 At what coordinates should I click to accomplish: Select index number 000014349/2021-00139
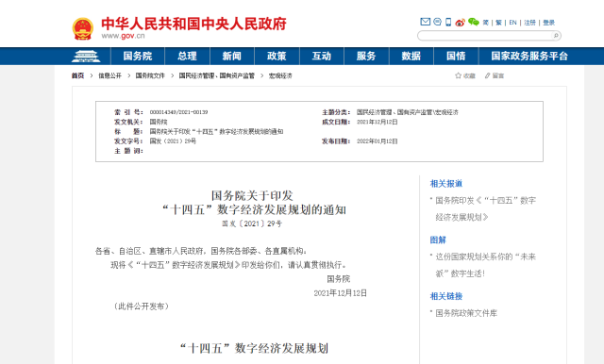[x=178, y=112]
